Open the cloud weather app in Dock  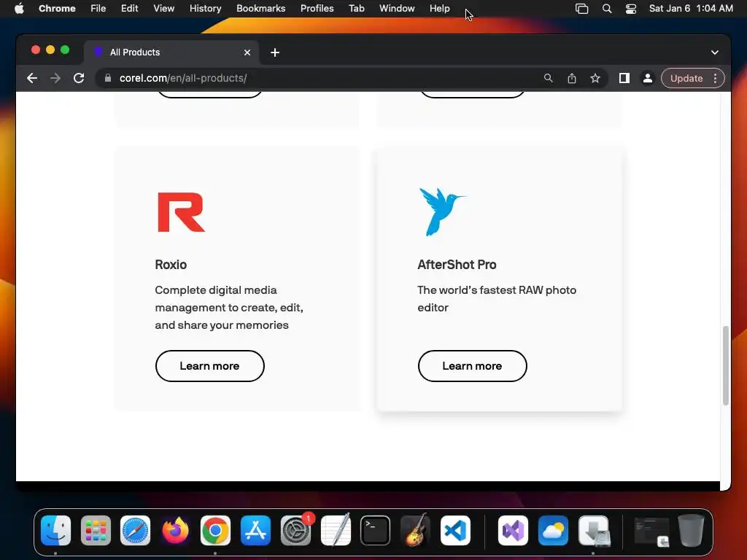(x=553, y=531)
